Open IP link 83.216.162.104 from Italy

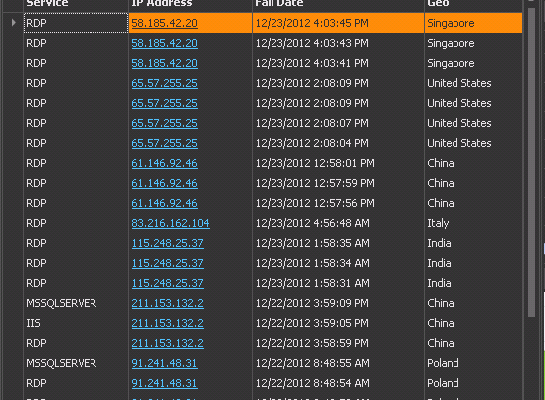coord(170,223)
